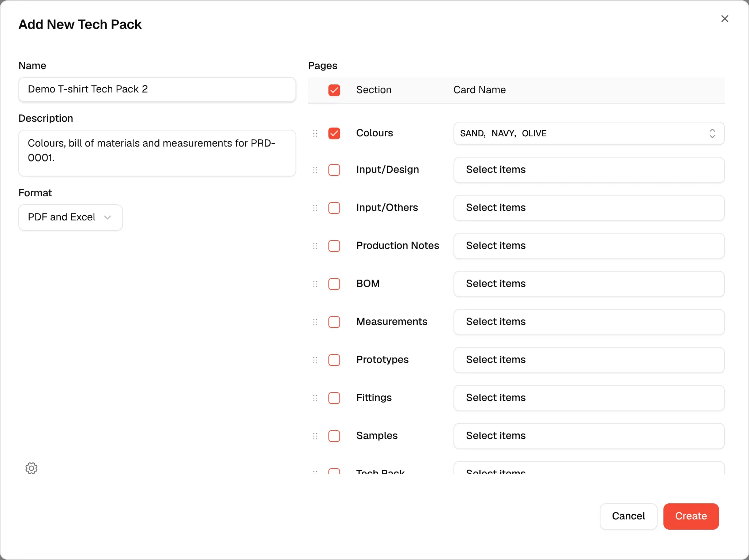Grab the drag handle for Production Notes row

(315, 246)
